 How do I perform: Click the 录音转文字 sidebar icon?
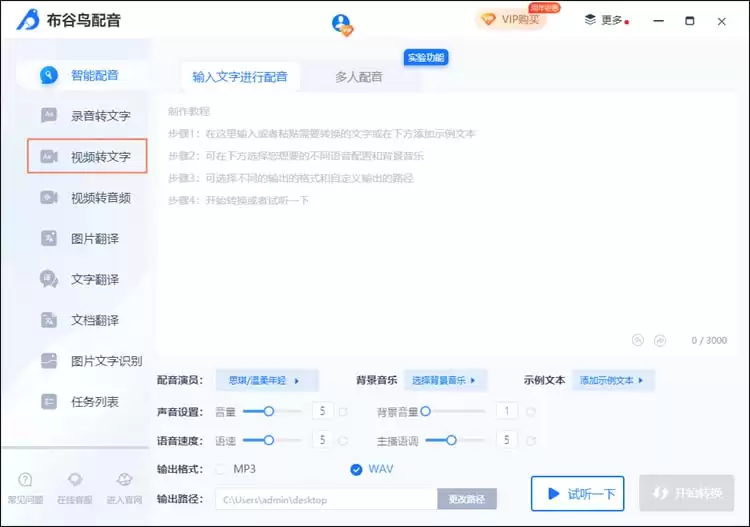(49, 115)
